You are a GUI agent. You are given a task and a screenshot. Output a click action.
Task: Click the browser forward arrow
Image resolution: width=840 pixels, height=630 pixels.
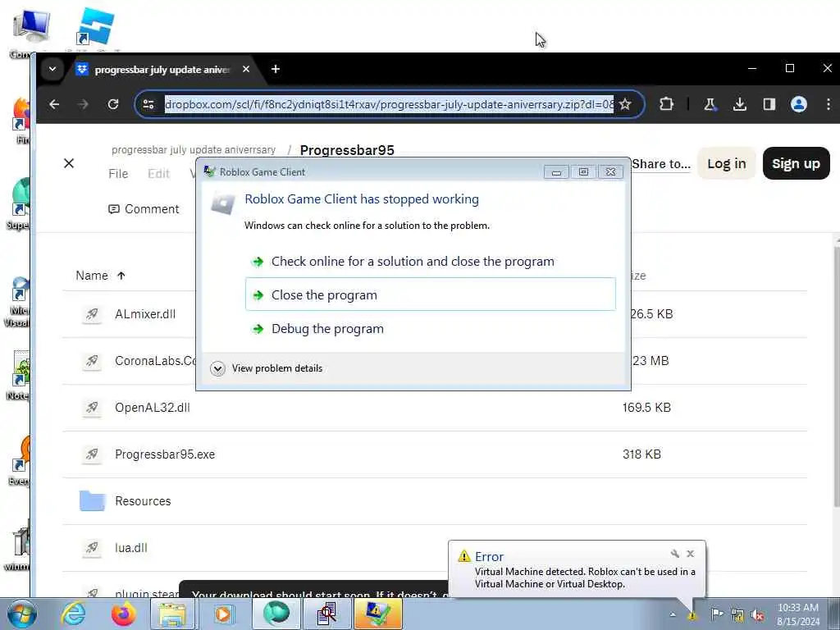(83, 104)
